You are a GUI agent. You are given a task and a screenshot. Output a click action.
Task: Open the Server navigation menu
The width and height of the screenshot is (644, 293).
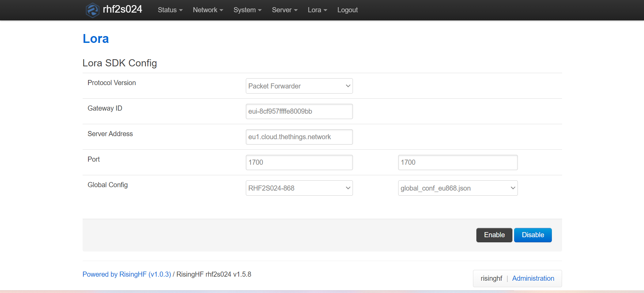click(285, 10)
